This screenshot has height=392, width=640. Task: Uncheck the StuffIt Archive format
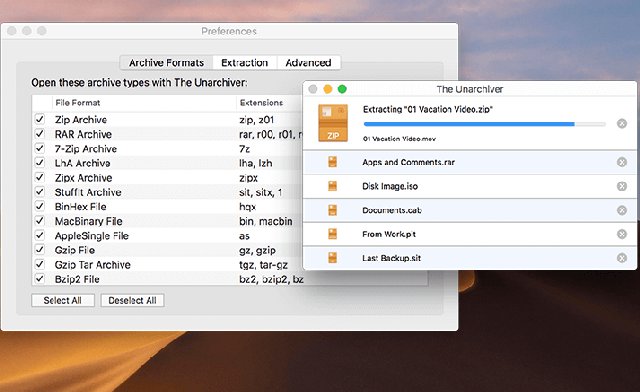coord(40,192)
